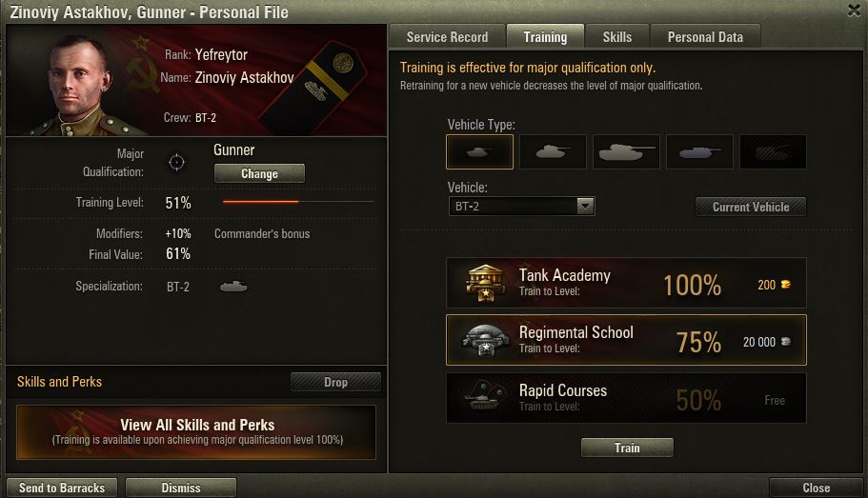
Task: Click Change major qualification button
Action: click(x=259, y=173)
